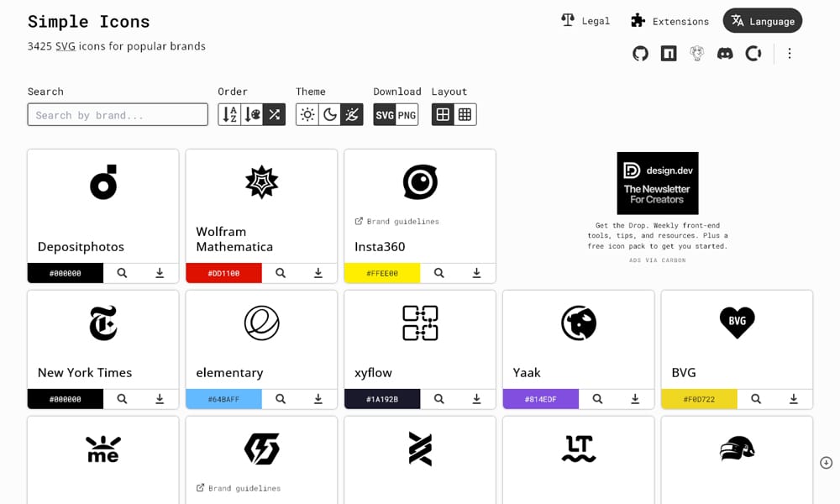This screenshot has width=840, height=504.
Task: Preview the Wolfram Mathematica icon
Action: click(x=281, y=273)
